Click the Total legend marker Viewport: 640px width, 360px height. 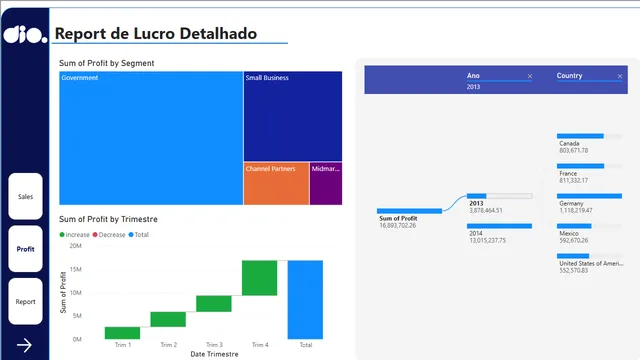coord(131,235)
